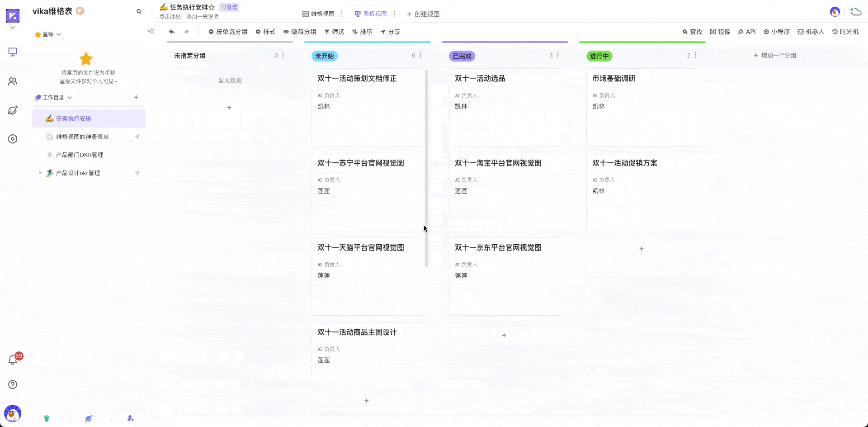Open the help question mark icon

coord(13,384)
